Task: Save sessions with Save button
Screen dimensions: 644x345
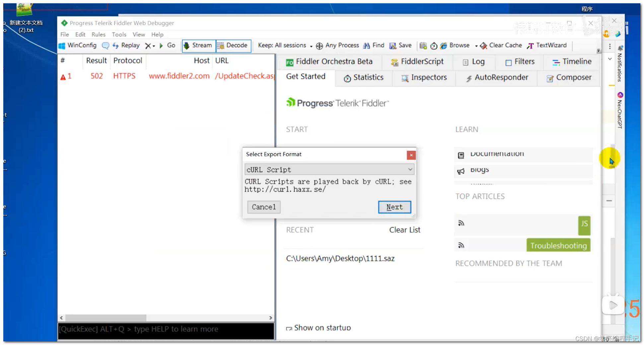Action: click(400, 45)
